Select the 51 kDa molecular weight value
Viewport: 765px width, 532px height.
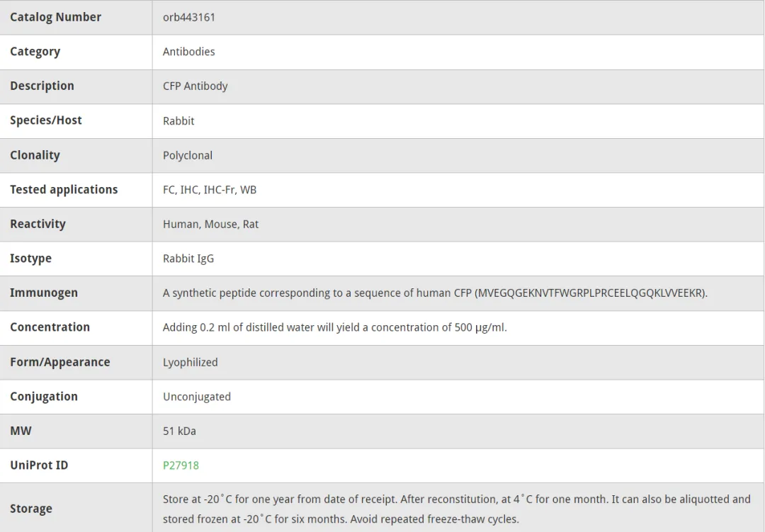(x=179, y=431)
